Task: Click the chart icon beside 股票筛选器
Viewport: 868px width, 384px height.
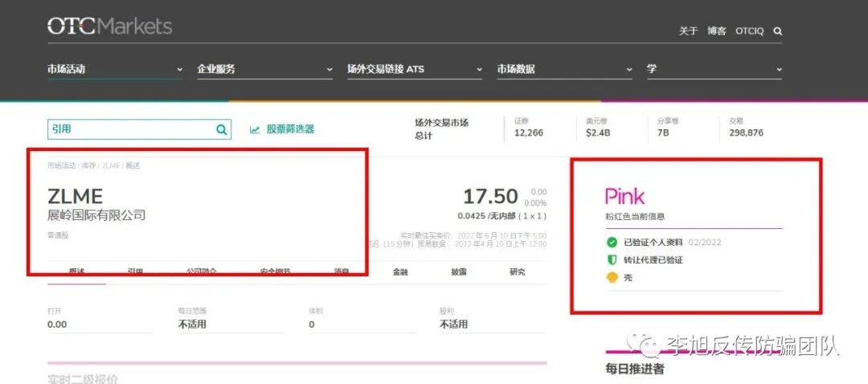Action: [255, 129]
